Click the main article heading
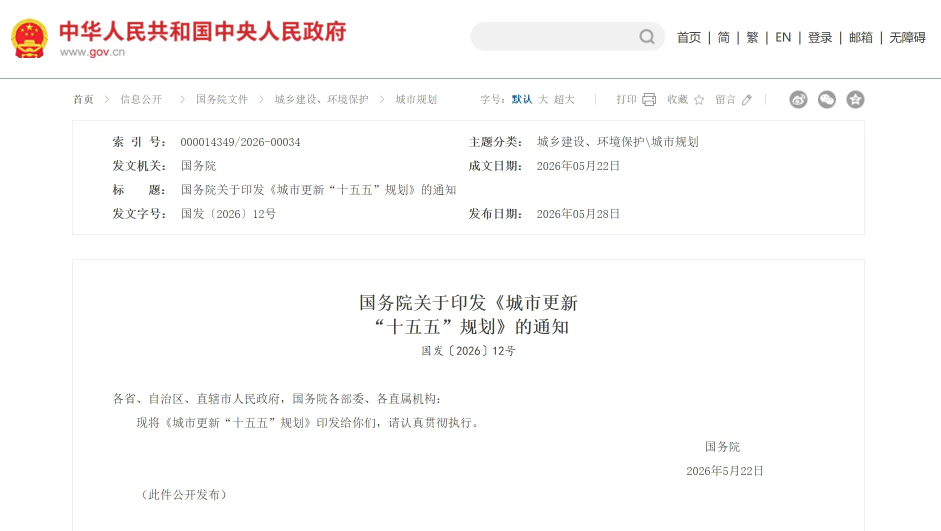The height and width of the screenshot is (531, 941). pyautogui.click(x=469, y=315)
